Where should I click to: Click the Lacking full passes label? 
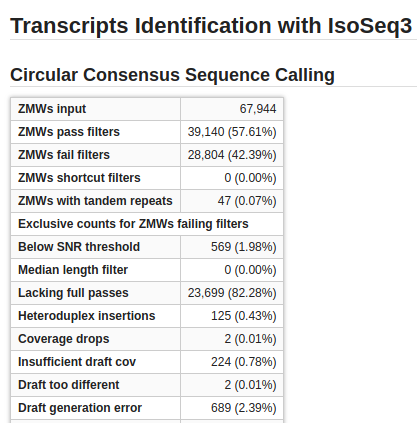tap(73, 293)
